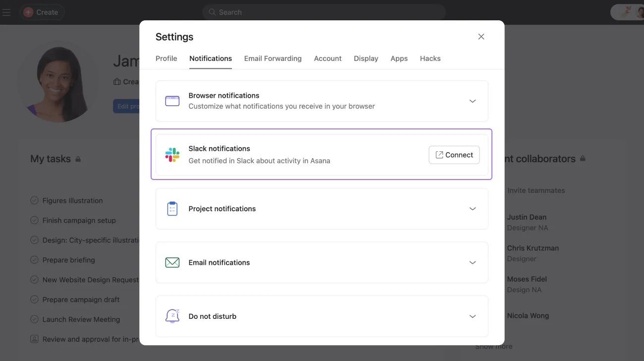Open the Email Forwarding tab
Screen dimensions: 644x361
pos(272,58)
